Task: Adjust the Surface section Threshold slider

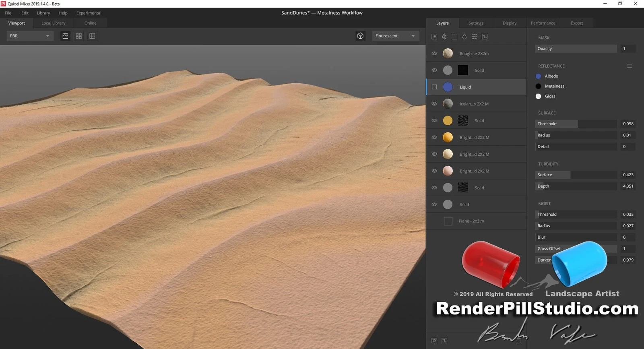Action: tap(576, 124)
